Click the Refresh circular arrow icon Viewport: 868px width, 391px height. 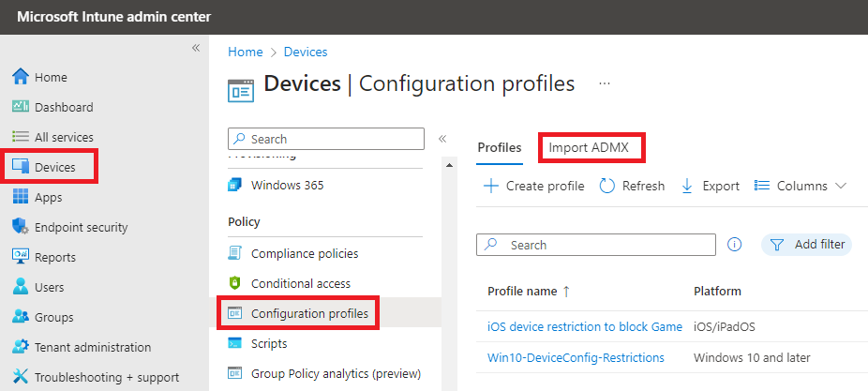click(x=607, y=186)
